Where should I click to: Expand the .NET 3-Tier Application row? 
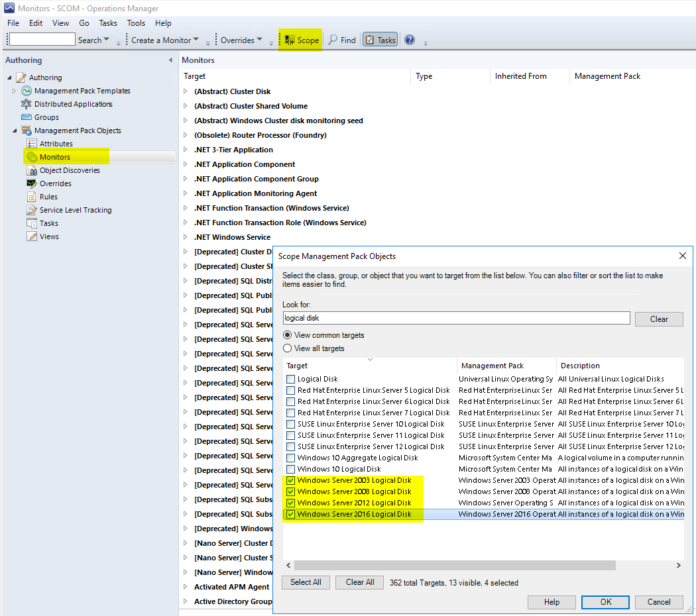186,150
